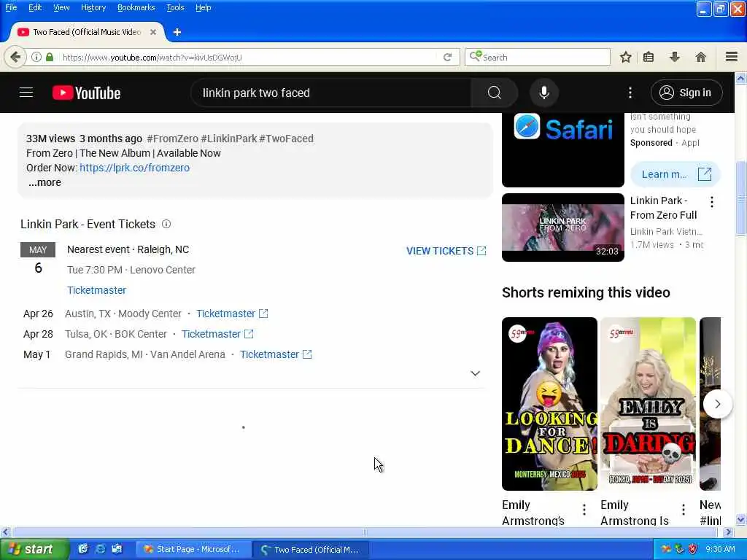Reload the page with refresh icon
This screenshot has width=747, height=560.
pyautogui.click(x=447, y=57)
